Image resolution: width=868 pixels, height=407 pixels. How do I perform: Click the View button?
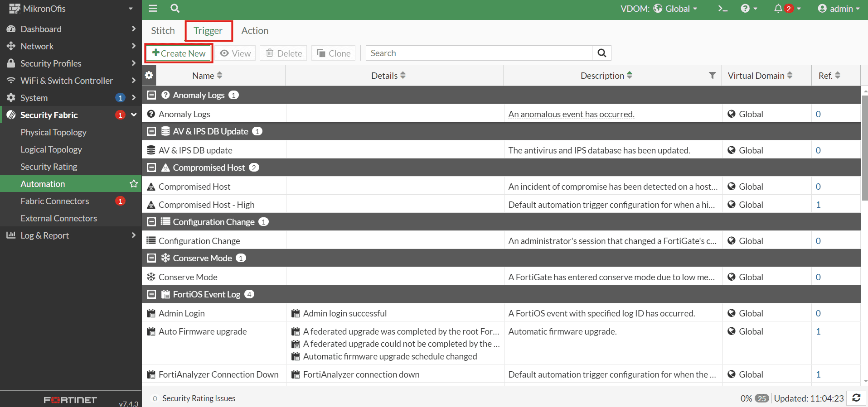235,53
